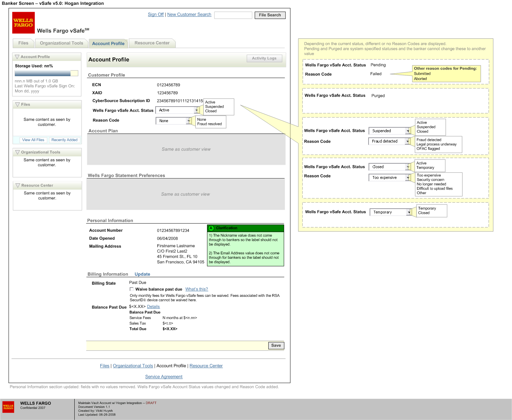This screenshot has height=420, width=512.
Task: Click the Save button
Action: click(x=276, y=346)
